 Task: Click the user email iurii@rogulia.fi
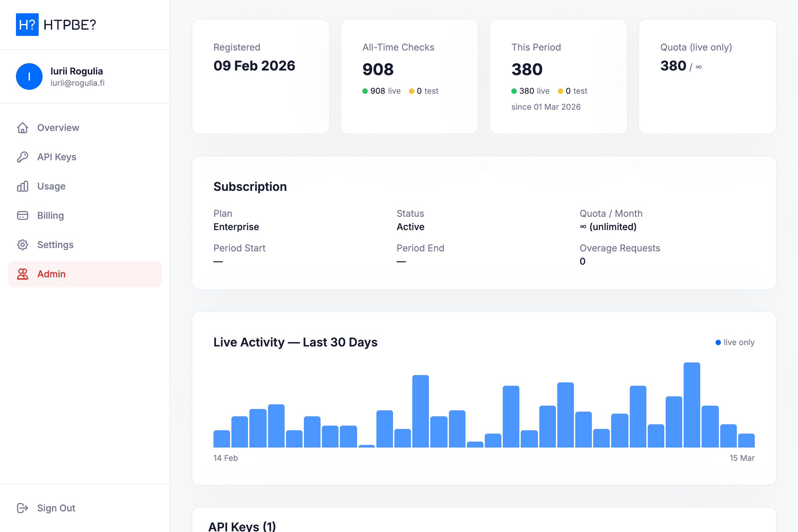pyautogui.click(x=78, y=83)
